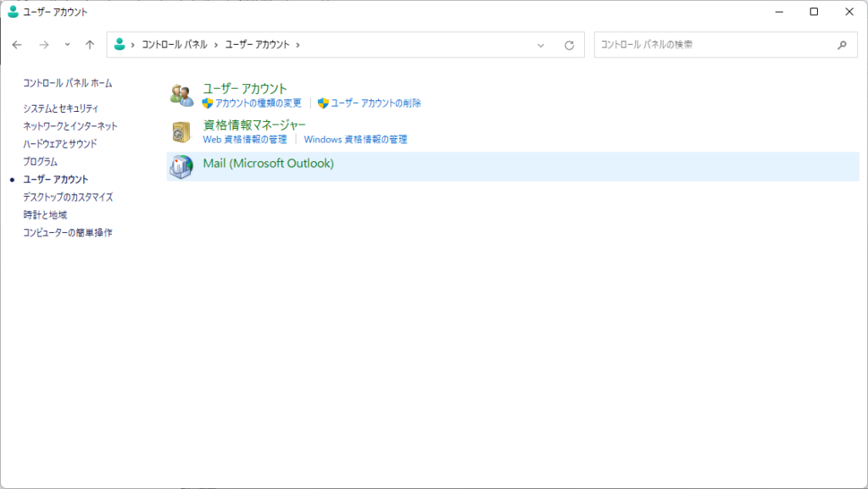Click the back arrow navigation button
This screenshot has width=868, height=489.
pos(17,45)
